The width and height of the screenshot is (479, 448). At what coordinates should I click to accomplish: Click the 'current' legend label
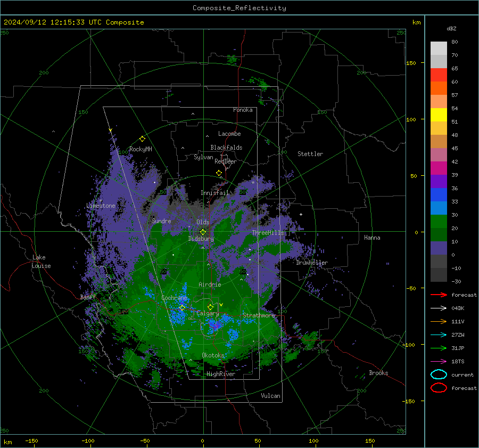(x=463, y=374)
